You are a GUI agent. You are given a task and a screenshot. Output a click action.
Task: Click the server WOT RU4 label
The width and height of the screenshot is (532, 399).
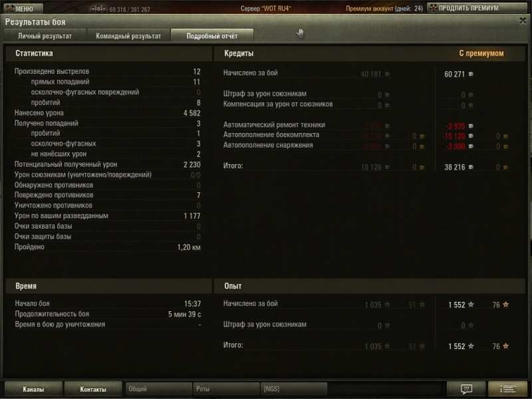click(265, 9)
